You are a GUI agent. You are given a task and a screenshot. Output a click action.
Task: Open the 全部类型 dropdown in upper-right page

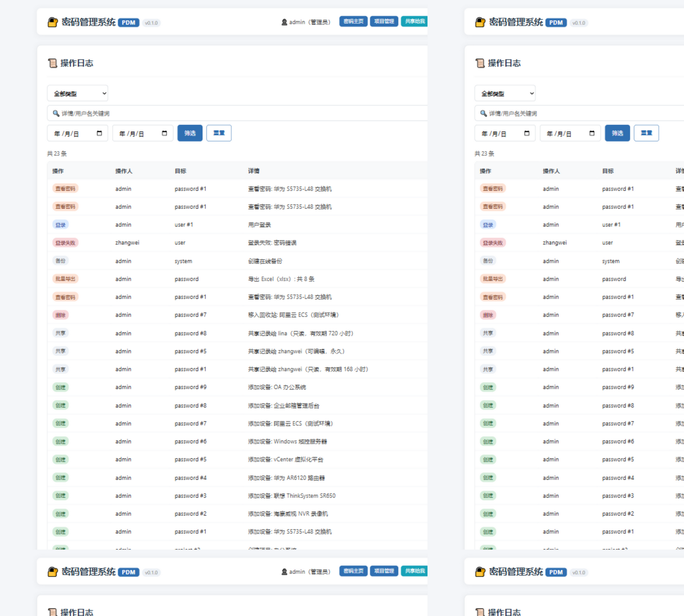coord(505,93)
